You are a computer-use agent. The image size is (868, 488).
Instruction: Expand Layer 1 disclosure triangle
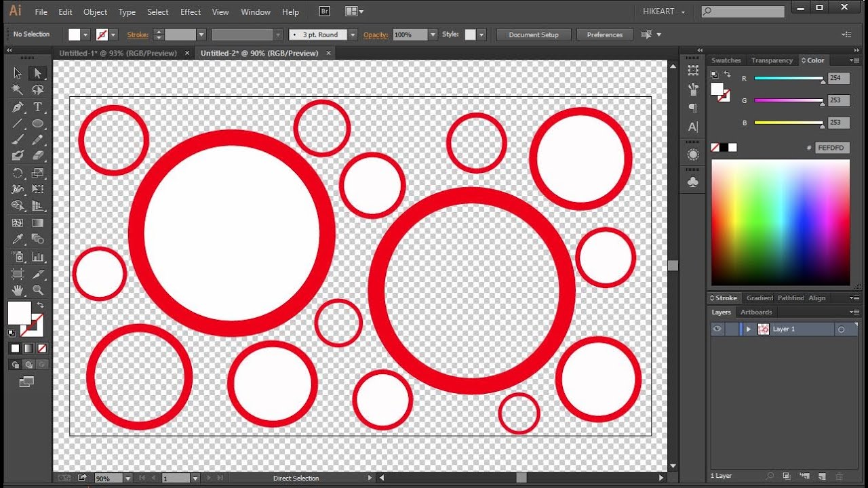point(749,329)
